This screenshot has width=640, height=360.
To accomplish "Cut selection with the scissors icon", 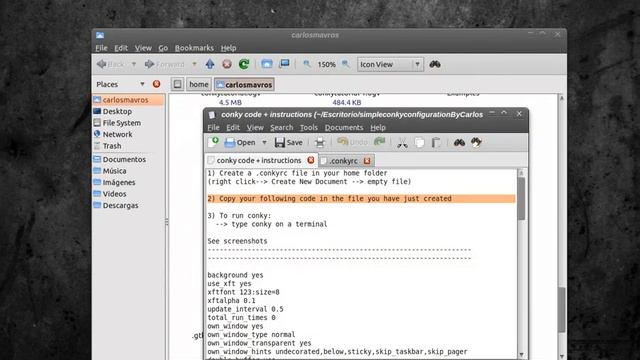I will point(402,142).
